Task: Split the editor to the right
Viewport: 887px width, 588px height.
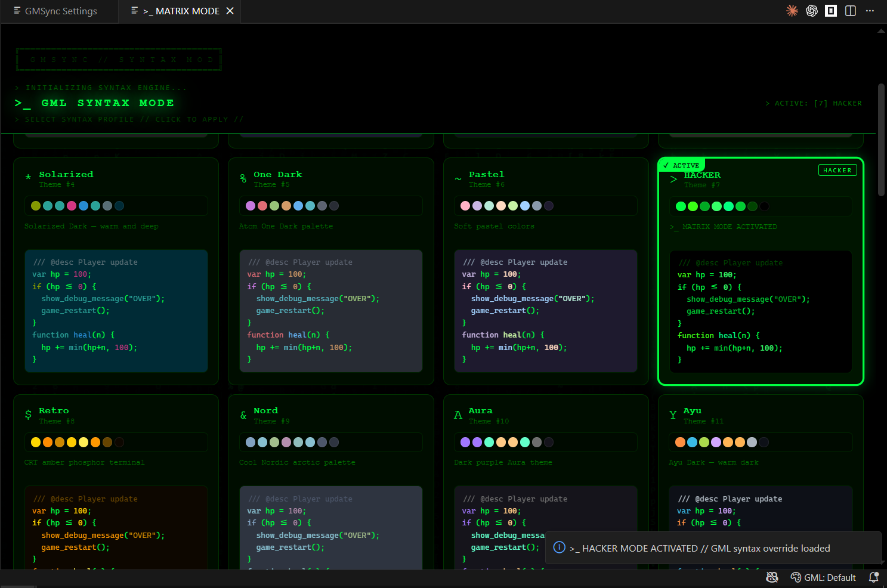Action: pyautogui.click(x=851, y=11)
